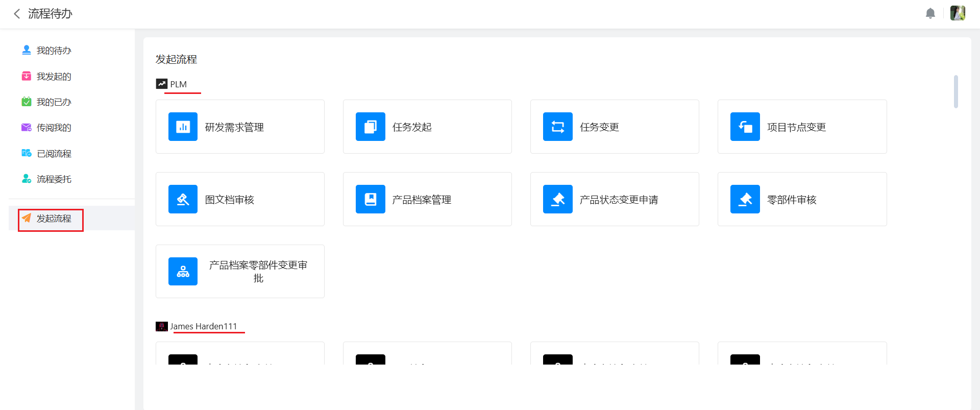Launch the 零部件审核 process card
Image resolution: width=980 pixels, height=410 pixels.
[x=802, y=199]
